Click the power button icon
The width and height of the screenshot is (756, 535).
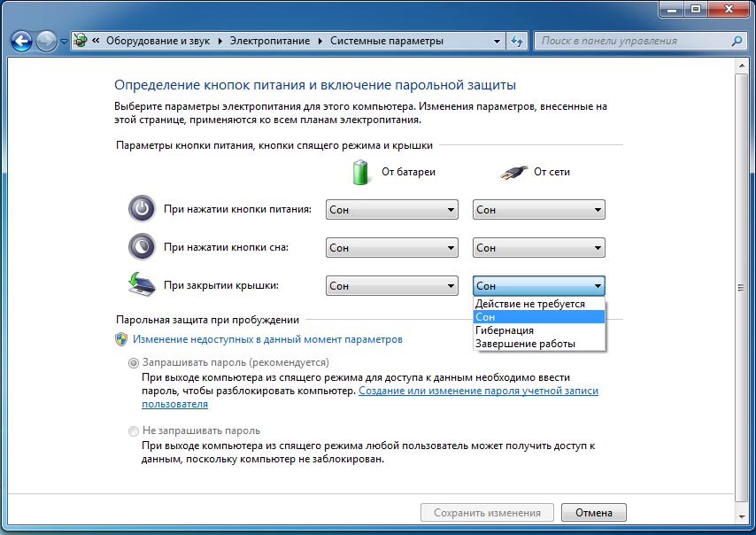click(x=141, y=210)
